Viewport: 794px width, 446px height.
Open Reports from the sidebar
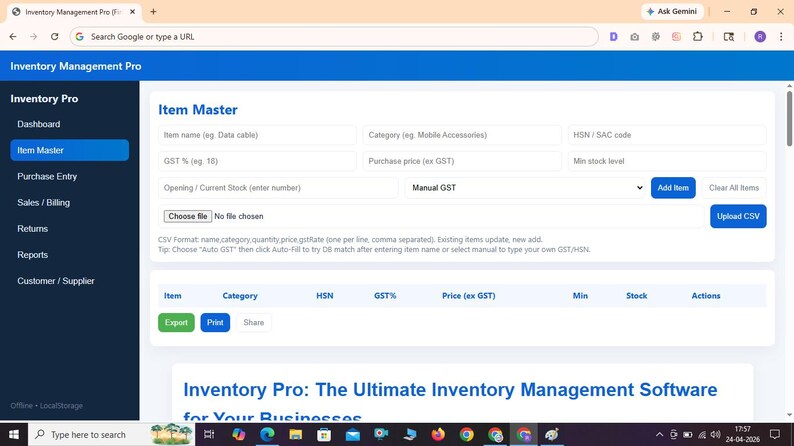coord(69,255)
